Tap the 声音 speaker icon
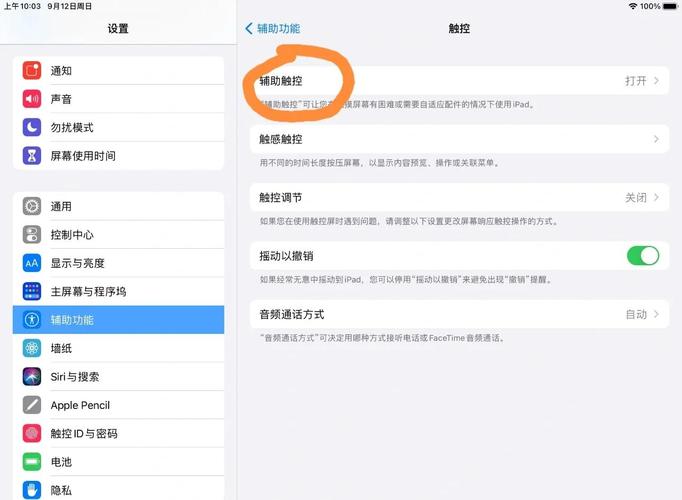 (x=32, y=99)
